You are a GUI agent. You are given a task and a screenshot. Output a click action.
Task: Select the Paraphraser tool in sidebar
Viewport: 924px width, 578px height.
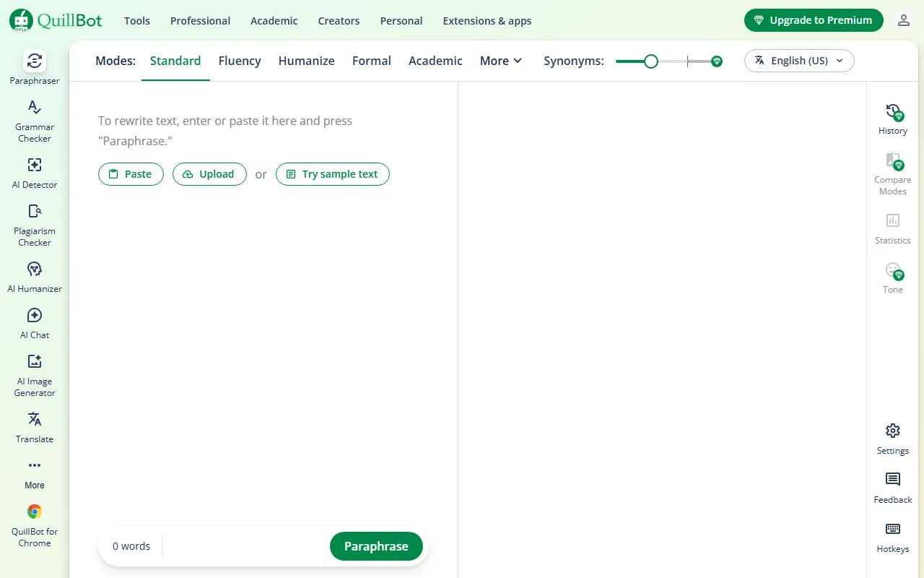pyautogui.click(x=34, y=67)
